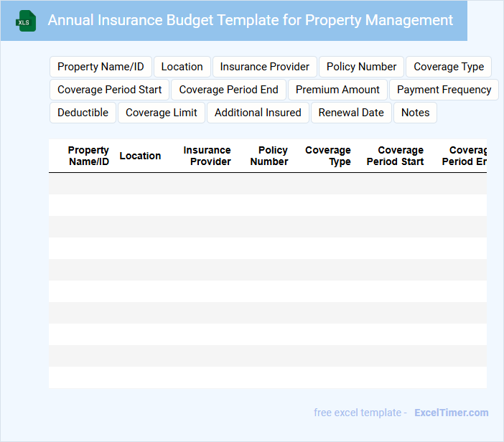Choose the Coverage Type tag

point(449,67)
